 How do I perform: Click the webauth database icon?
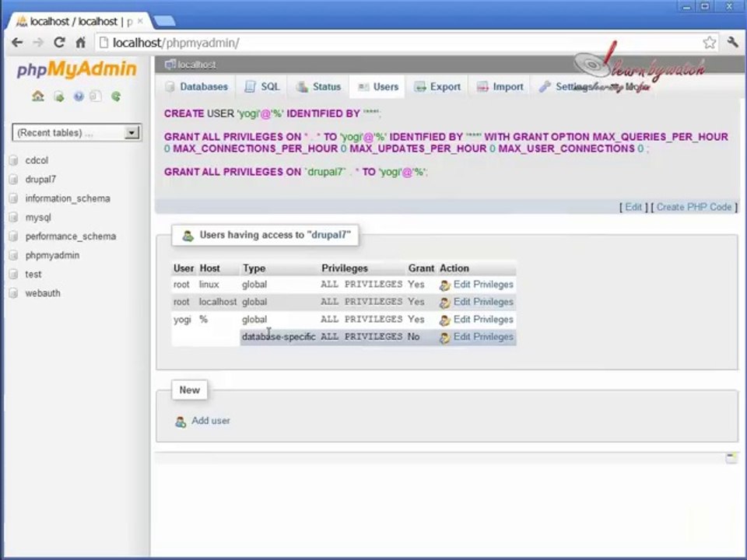point(14,293)
